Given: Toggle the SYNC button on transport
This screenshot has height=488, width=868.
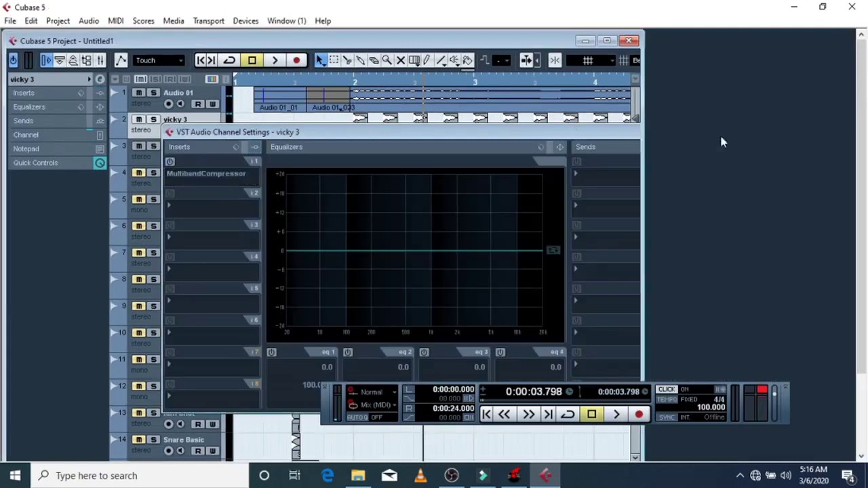Looking at the screenshot, I should pyautogui.click(x=667, y=417).
